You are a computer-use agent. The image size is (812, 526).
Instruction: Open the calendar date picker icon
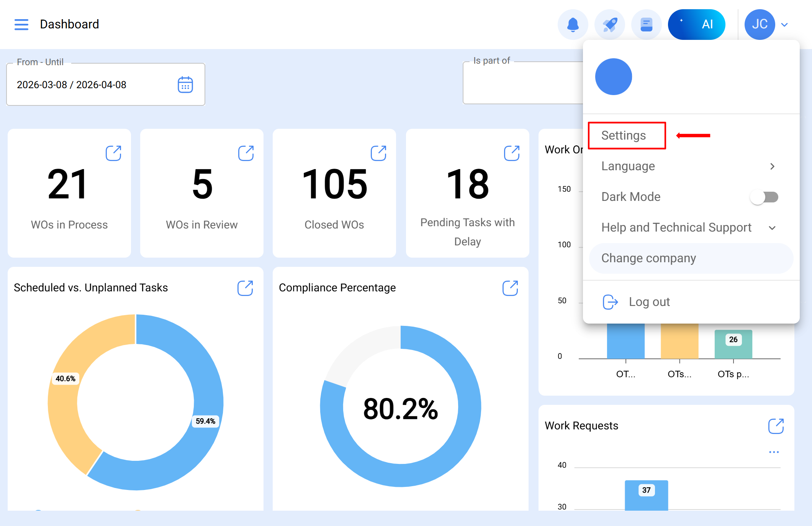[x=185, y=85]
